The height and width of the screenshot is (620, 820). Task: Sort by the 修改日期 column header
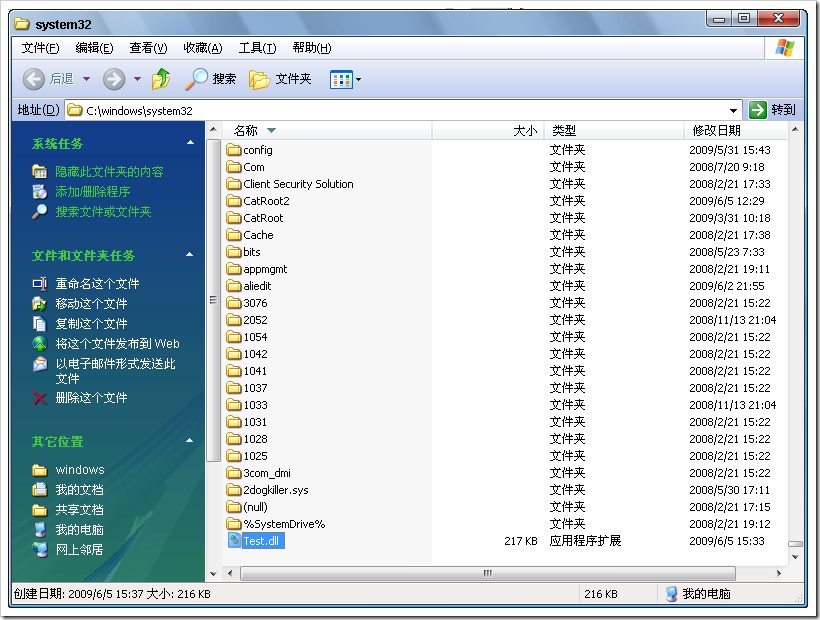click(x=735, y=131)
